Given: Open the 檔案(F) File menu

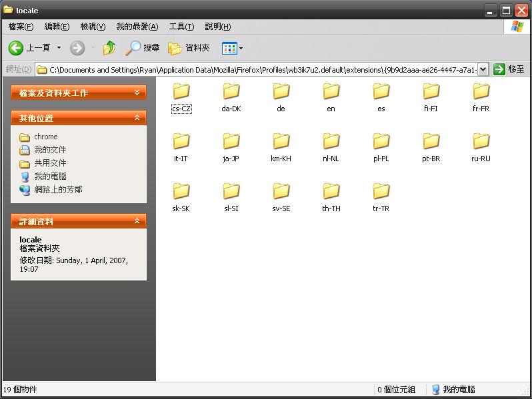Looking at the screenshot, I should [x=21, y=27].
